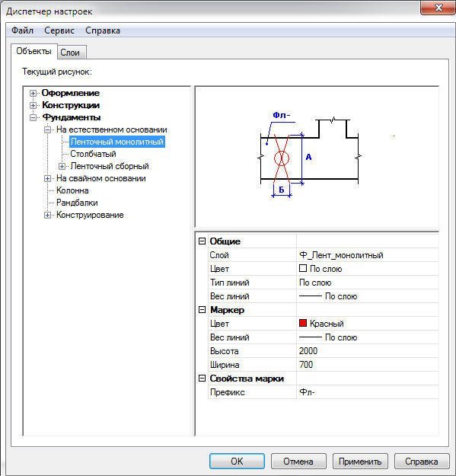Screen dimensions: 456x476
Task: Select the Колонна tree item
Action: click(72, 190)
